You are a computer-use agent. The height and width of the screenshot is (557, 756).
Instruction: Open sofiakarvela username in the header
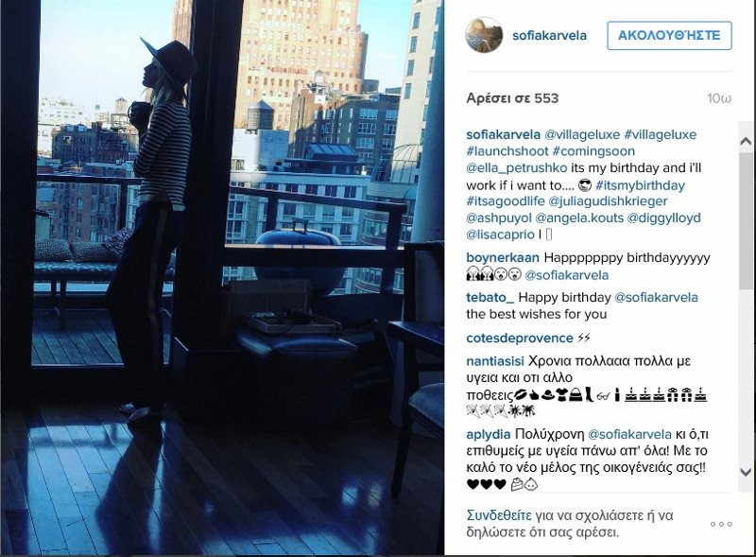[x=549, y=36]
